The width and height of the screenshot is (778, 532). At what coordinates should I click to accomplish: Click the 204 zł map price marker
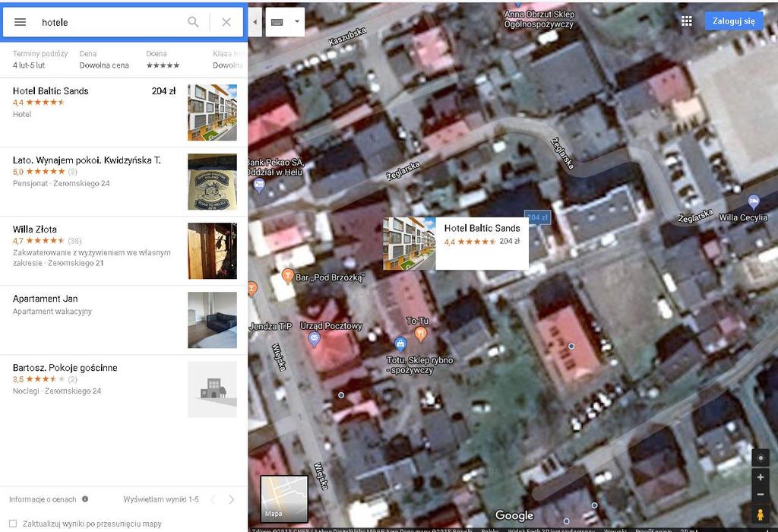pos(537,218)
